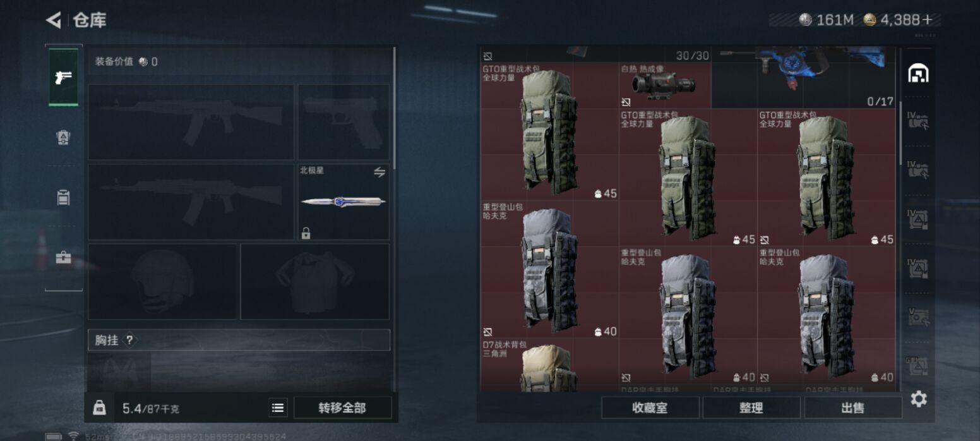
Task: Open the V expansion box on right sidebar
Action: tap(918, 316)
